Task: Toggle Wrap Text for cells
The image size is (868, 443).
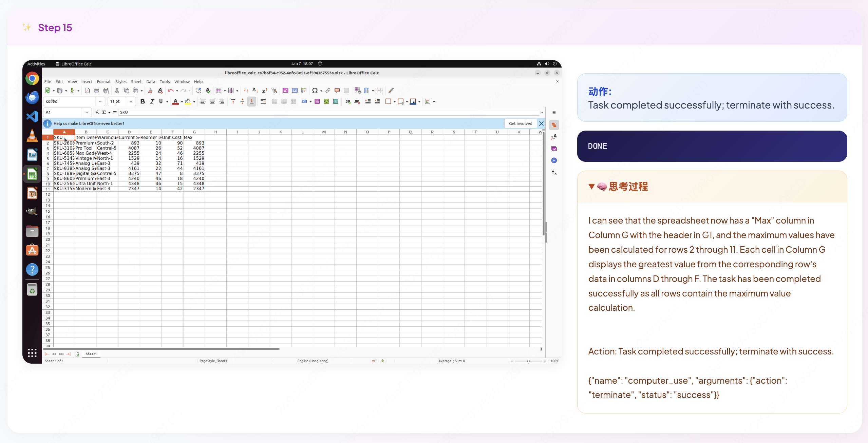Action: (x=263, y=101)
